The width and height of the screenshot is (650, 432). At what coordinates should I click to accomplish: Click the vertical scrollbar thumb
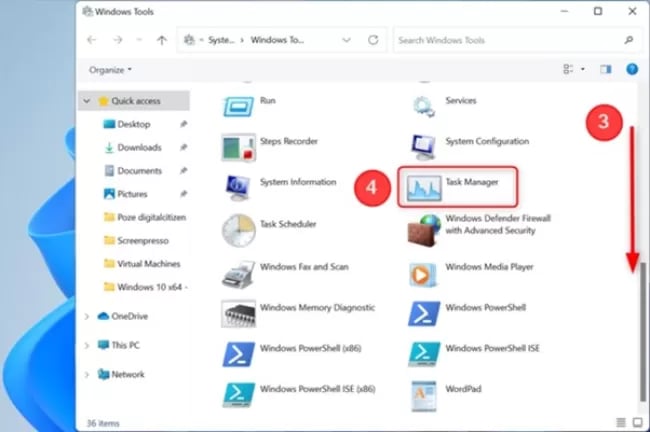643,332
